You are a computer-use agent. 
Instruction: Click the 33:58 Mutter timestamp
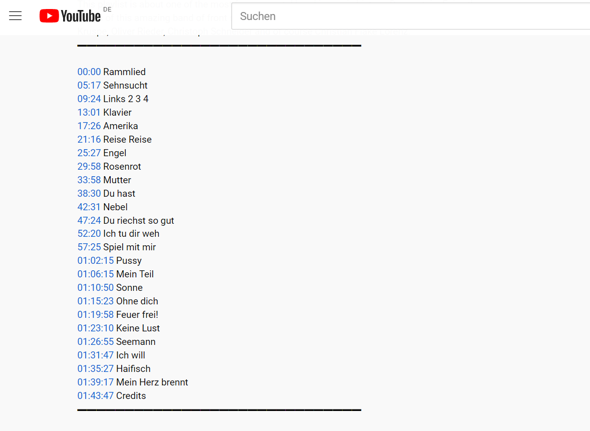[89, 180]
